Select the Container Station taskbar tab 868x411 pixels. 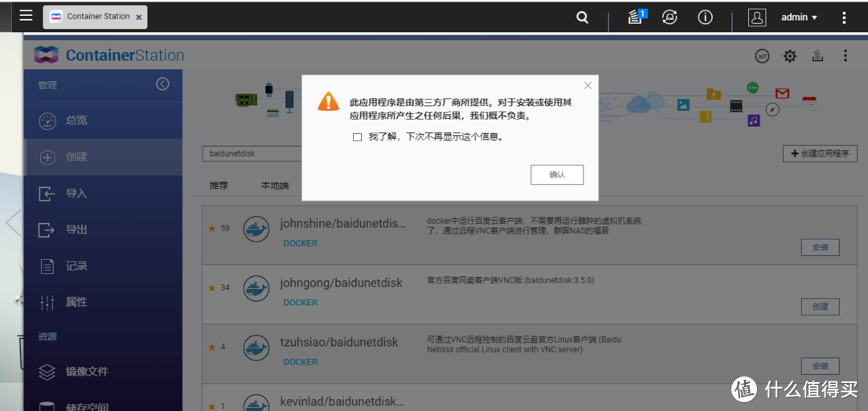coord(95,17)
